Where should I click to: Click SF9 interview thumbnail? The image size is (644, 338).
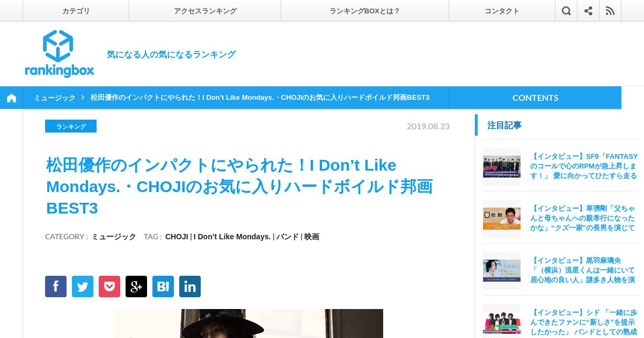(502, 166)
